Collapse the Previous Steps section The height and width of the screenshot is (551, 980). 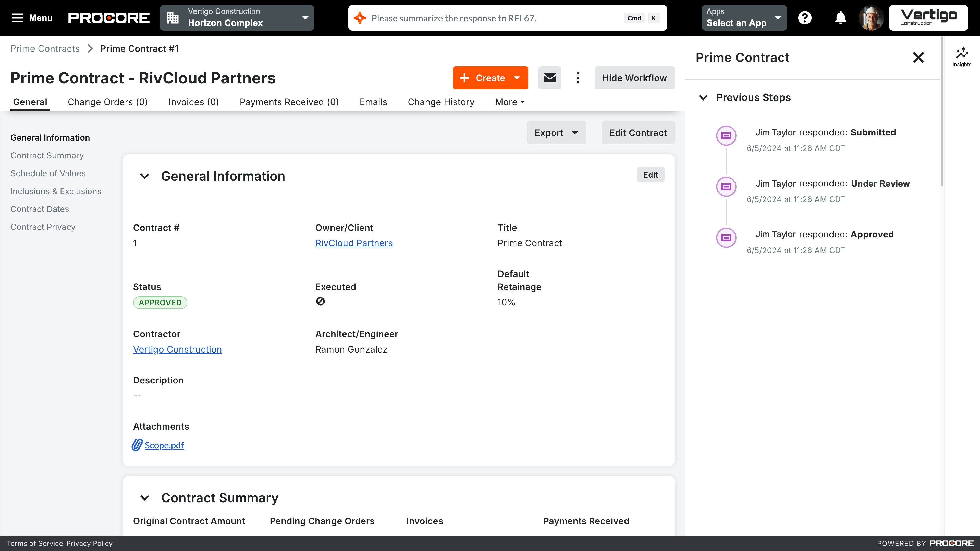[x=703, y=97]
